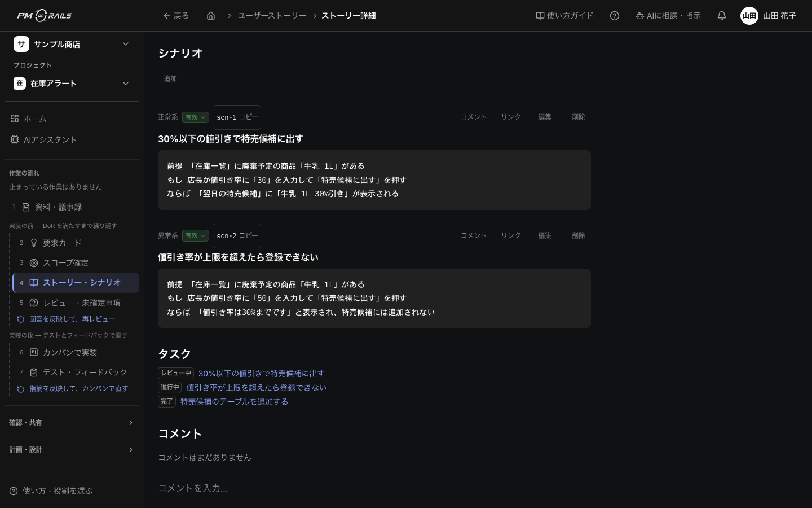Click リンク on the scn-1 scenario
This screenshot has height=508, width=812.
[x=511, y=117]
